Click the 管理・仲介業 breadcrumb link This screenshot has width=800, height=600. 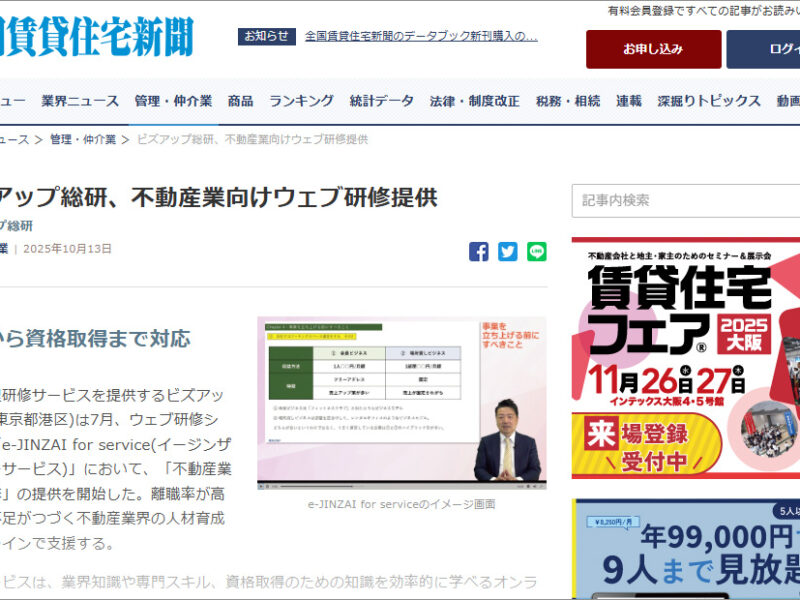(x=83, y=139)
